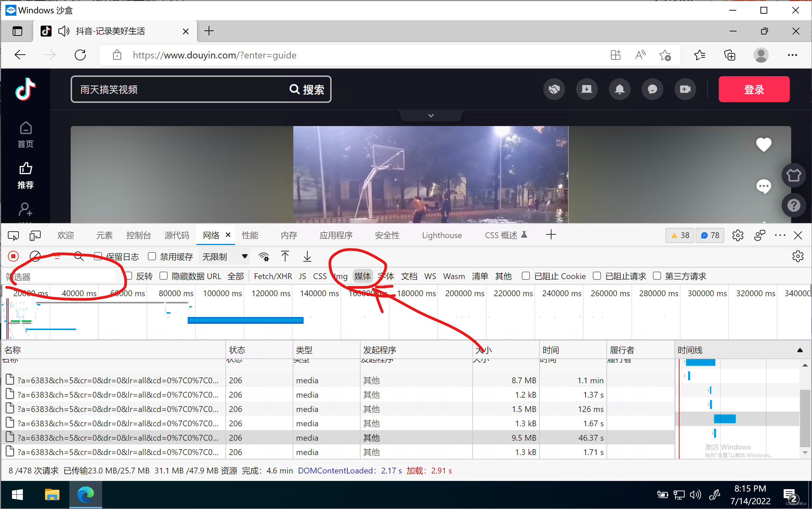Switch to the 控制台 tab
812x509 pixels.
(x=138, y=235)
